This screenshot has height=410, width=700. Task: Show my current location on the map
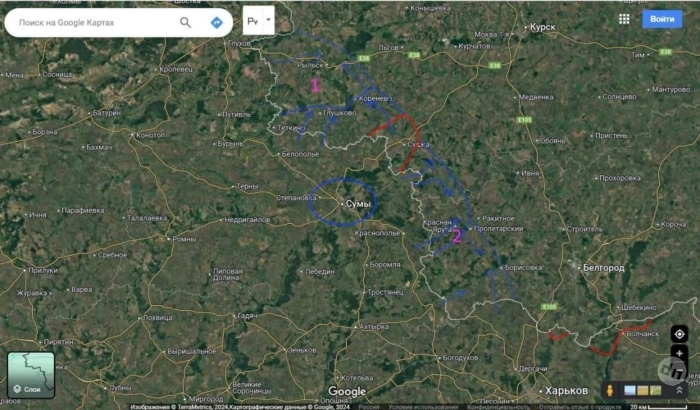click(x=679, y=334)
